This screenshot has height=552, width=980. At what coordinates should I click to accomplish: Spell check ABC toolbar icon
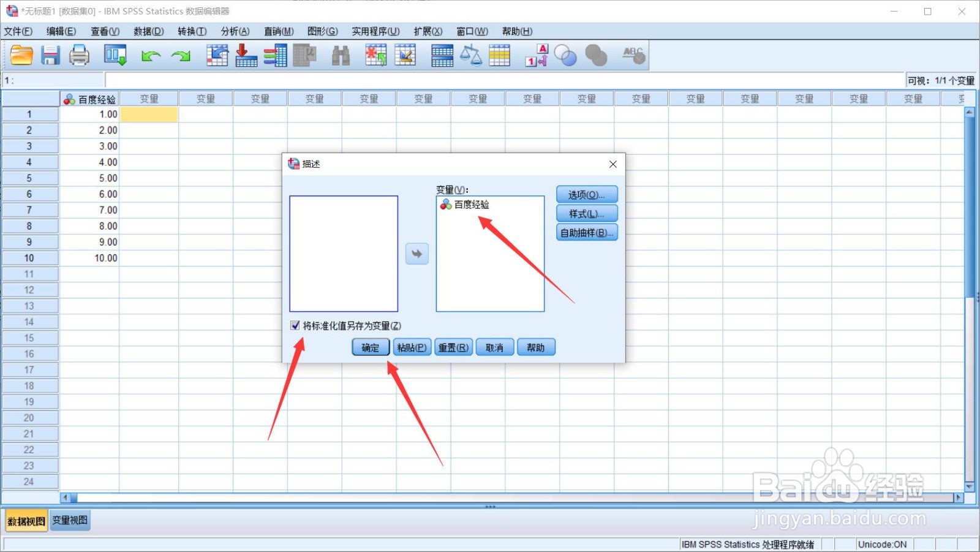point(634,55)
